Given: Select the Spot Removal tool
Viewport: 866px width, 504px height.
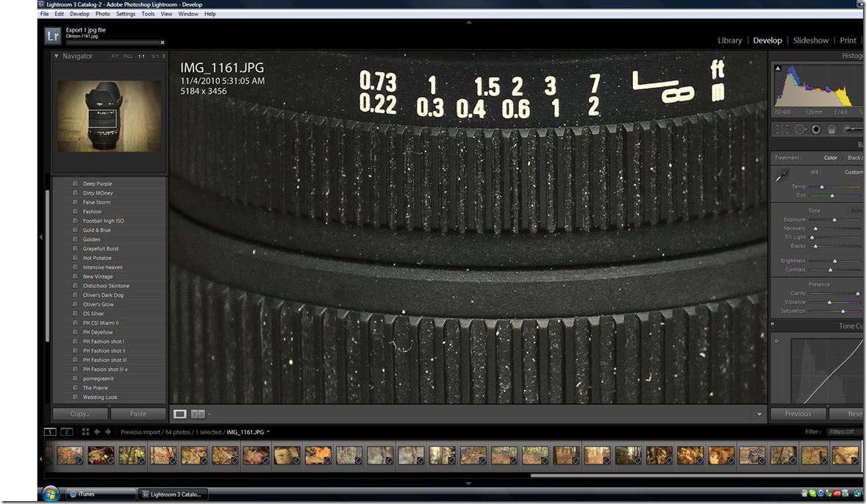Looking at the screenshot, I should coord(799,129).
